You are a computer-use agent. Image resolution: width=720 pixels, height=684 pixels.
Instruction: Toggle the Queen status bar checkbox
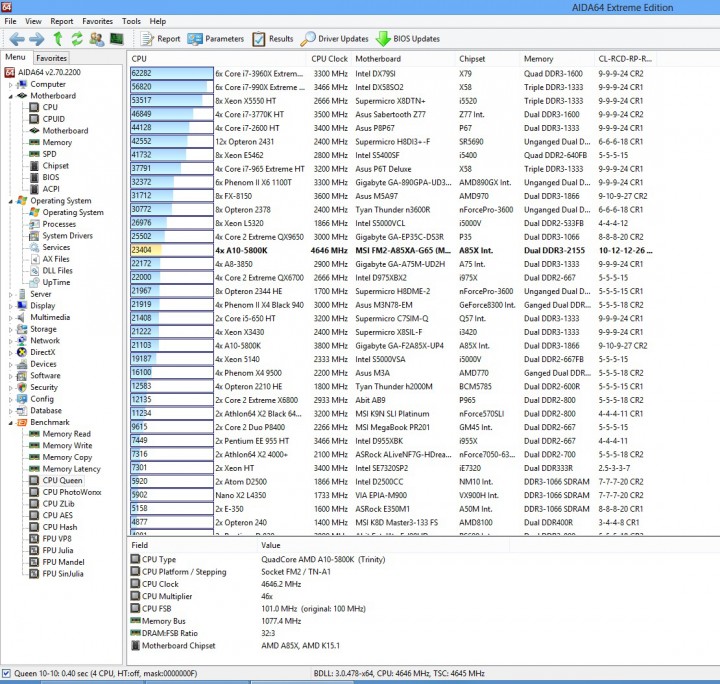[x=6, y=673]
